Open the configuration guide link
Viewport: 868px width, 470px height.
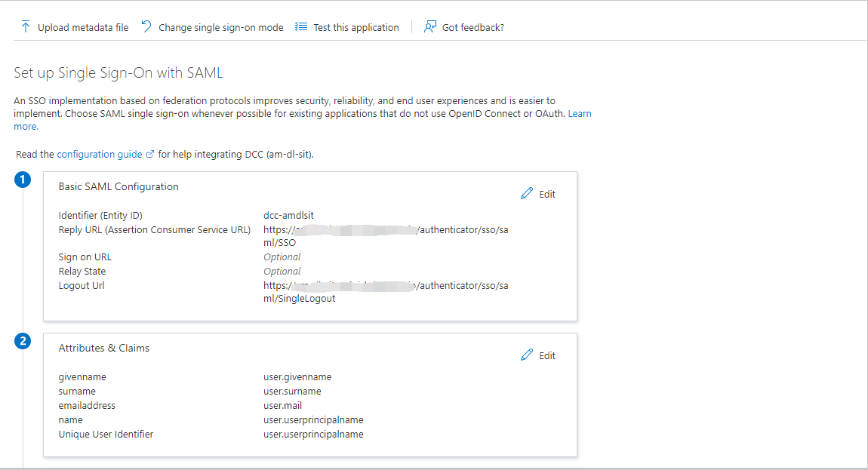click(x=100, y=153)
